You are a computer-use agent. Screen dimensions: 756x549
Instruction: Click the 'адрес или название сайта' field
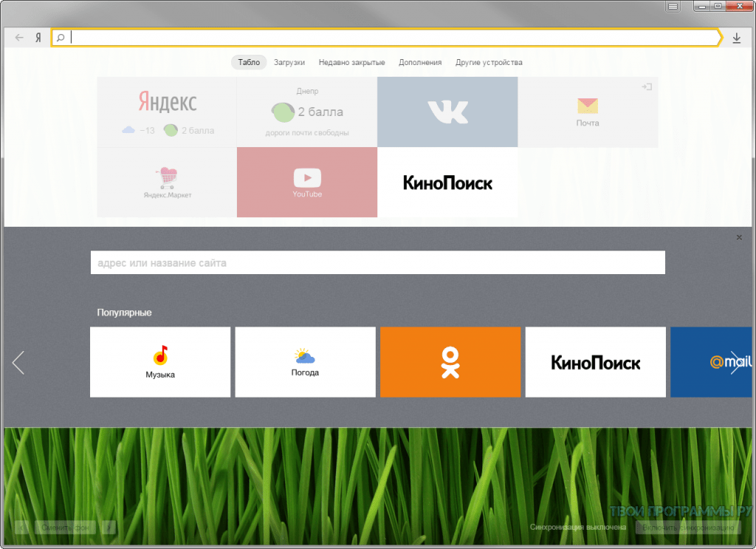tap(377, 262)
